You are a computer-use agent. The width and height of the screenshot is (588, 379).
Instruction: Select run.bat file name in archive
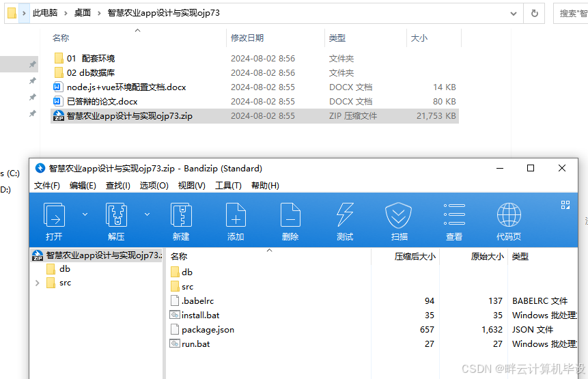[196, 343]
